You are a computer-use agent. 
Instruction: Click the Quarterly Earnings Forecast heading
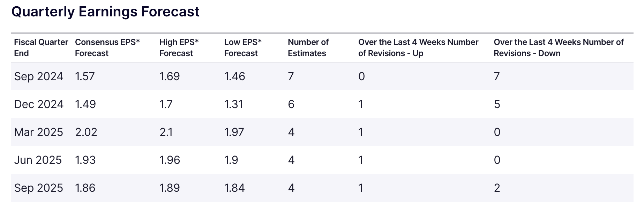(x=105, y=12)
